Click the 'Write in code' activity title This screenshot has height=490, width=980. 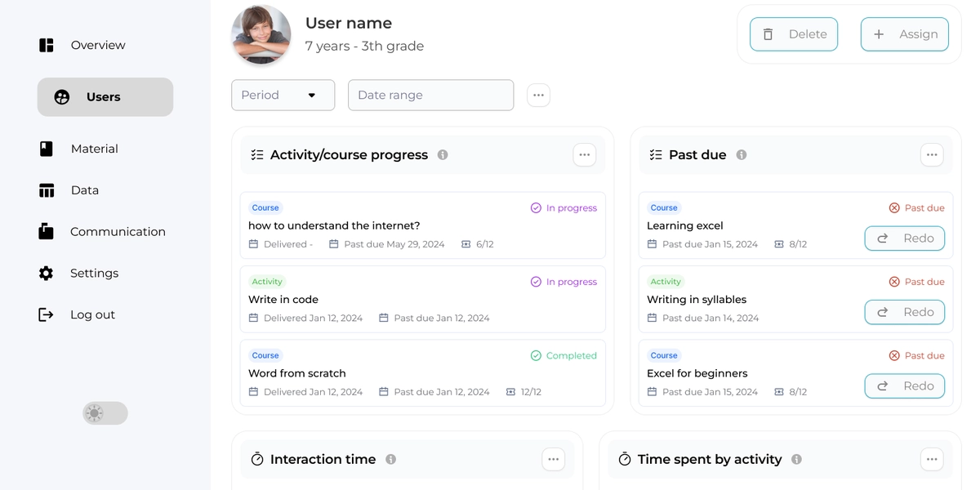(x=283, y=300)
